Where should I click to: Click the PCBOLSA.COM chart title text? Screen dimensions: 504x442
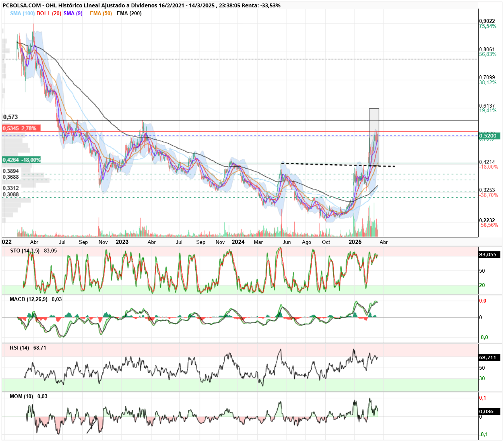[x=141, y=5]
